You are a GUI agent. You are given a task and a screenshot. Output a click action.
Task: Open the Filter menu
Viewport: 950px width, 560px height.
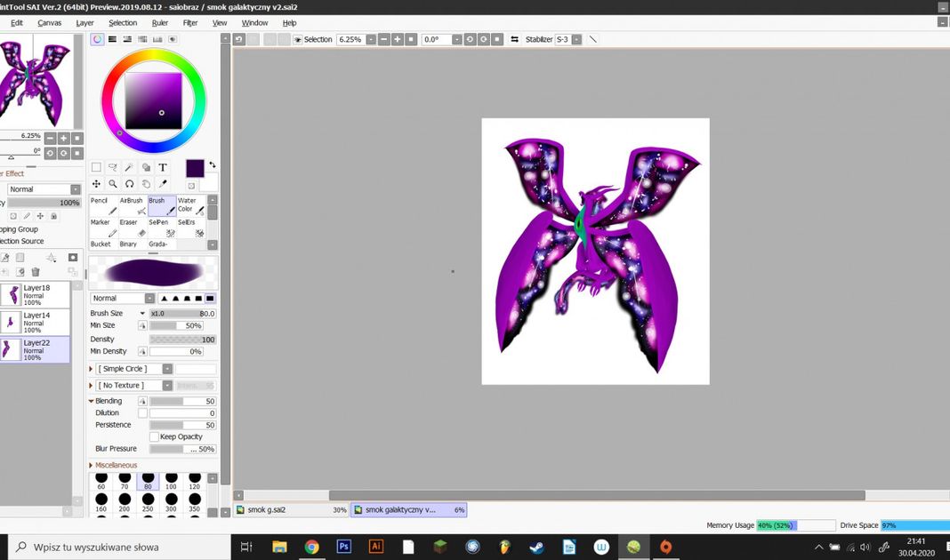coord(190,23)
